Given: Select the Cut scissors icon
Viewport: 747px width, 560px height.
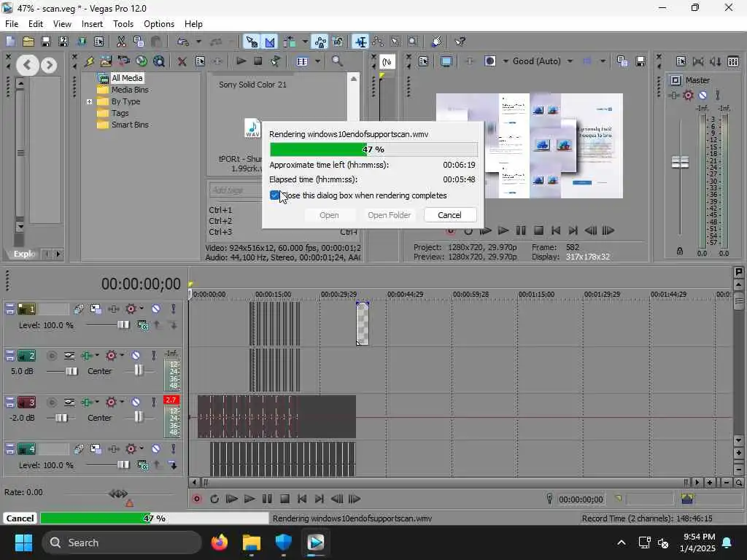Looking at the screenshot, I should point(121,42).
